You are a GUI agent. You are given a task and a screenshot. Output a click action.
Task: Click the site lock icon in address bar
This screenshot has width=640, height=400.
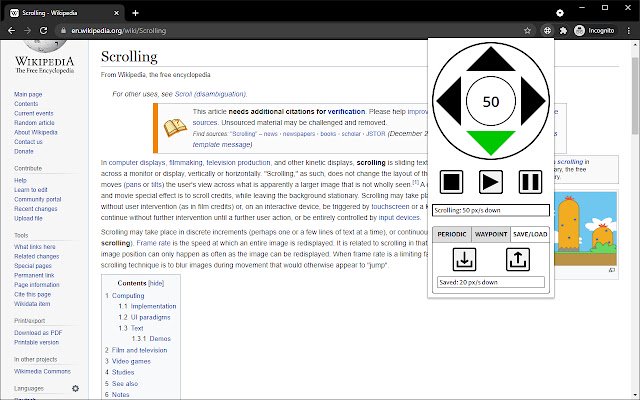click(63, 31)
